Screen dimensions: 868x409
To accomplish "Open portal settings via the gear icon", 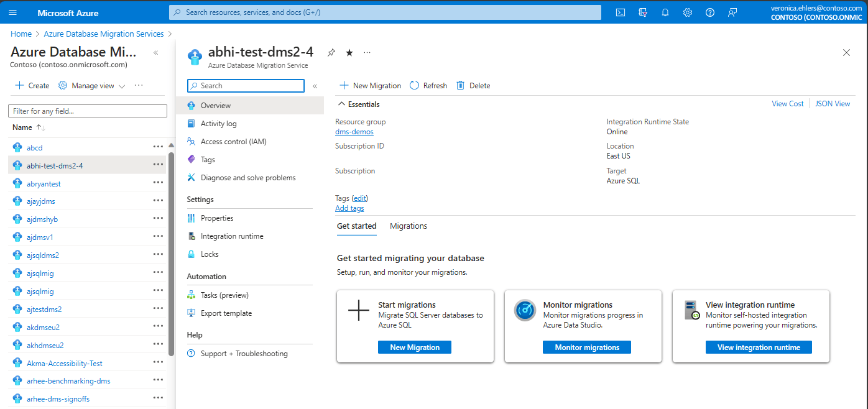I will click(x=687, y=12).
